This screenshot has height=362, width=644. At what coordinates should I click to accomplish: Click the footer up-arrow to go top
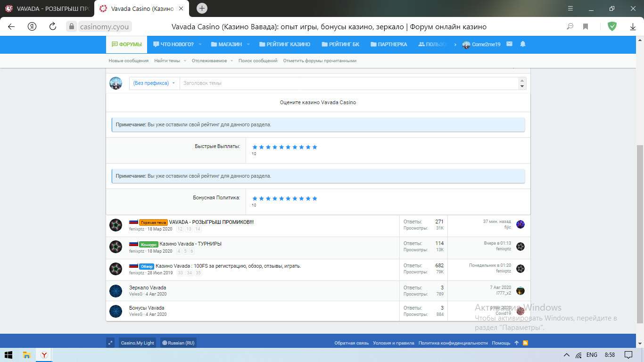pos(517,343)
